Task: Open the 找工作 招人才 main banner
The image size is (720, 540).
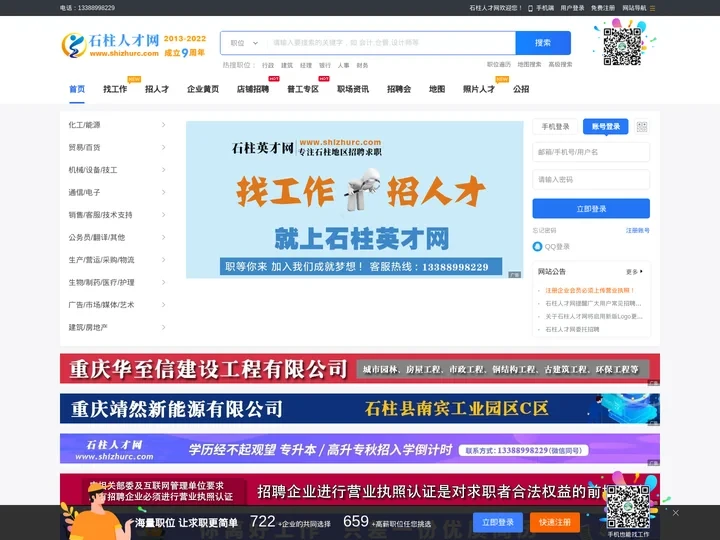Action: 354,200
